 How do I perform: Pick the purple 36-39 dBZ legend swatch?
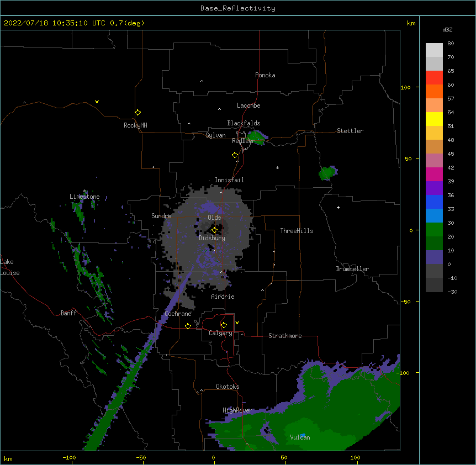(434, 188)
